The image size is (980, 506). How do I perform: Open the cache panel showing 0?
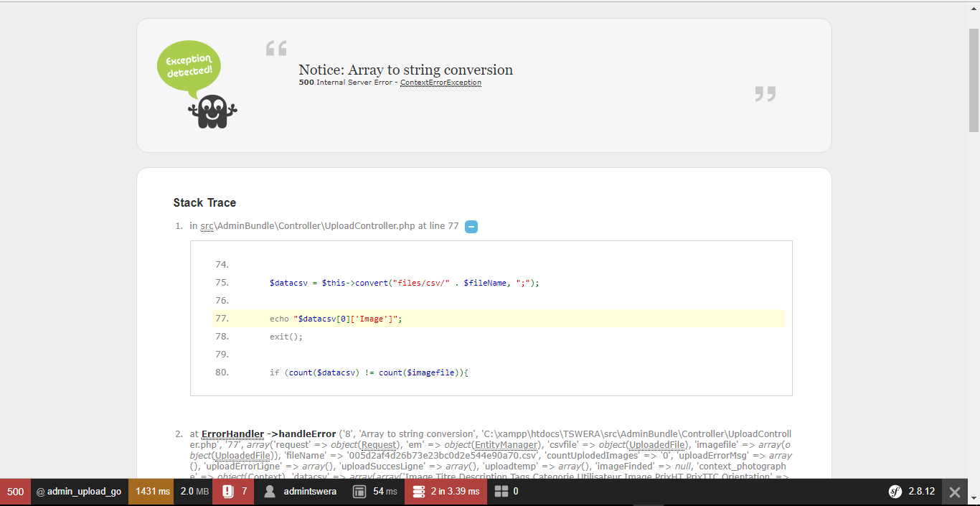(x=506, y=492)
